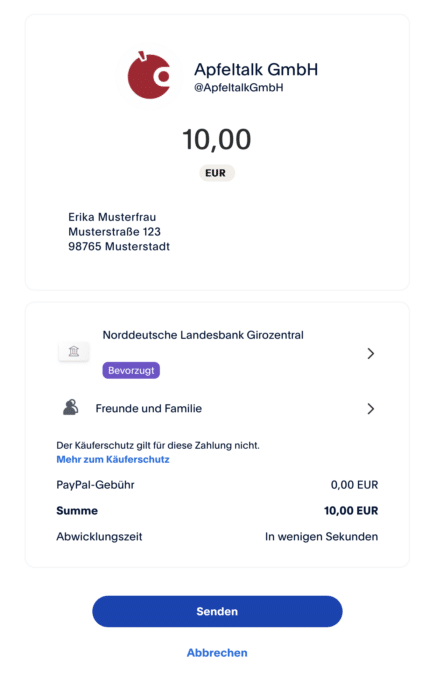Click the Käuferschutz notice text
429x700 pixels.
click(158, 445)
